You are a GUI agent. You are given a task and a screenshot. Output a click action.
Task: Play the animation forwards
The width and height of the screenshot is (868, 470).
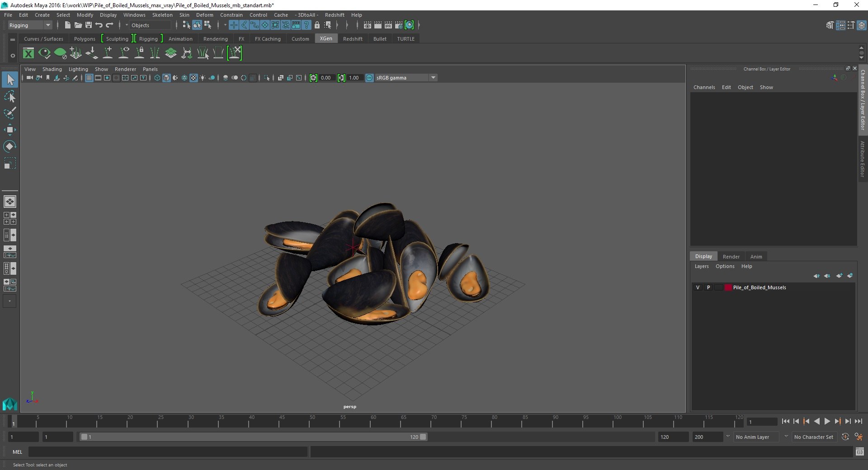click(x=827, y=421)
